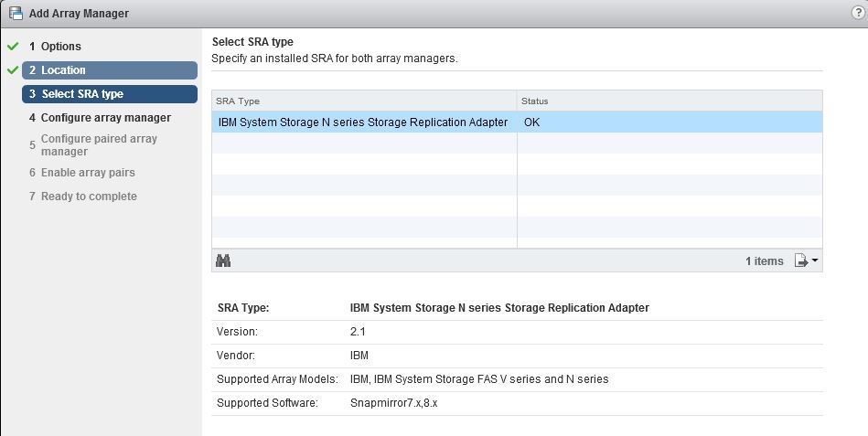
Task: Click the Supported Array Models value
Action: [x=479, y=379]
